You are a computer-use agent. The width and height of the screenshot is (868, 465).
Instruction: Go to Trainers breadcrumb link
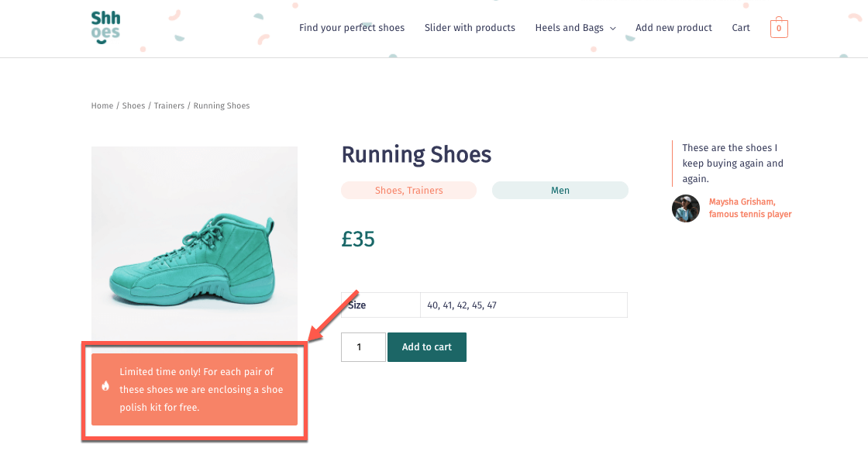point(169,105)
